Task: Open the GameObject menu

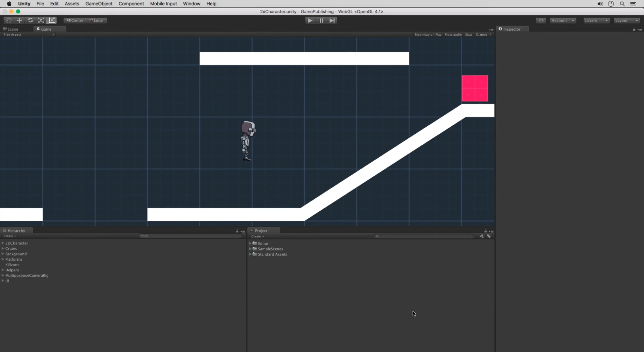Action: click(x=99, y=4)
